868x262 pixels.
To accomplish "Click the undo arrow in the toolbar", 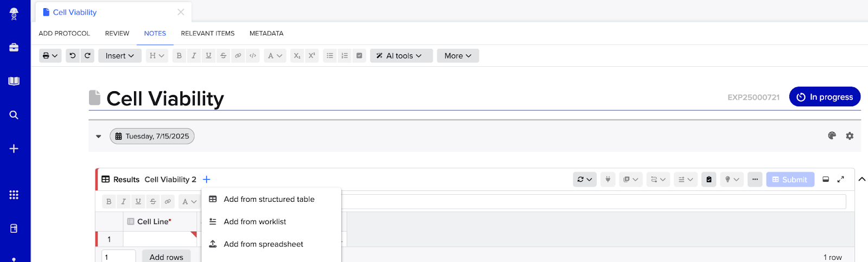I will click(73, 56).
